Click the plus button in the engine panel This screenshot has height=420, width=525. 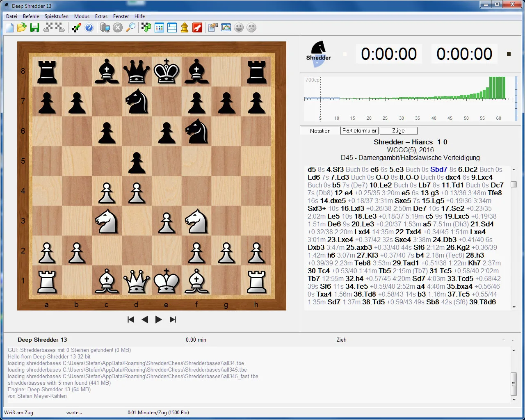(504, 340)
